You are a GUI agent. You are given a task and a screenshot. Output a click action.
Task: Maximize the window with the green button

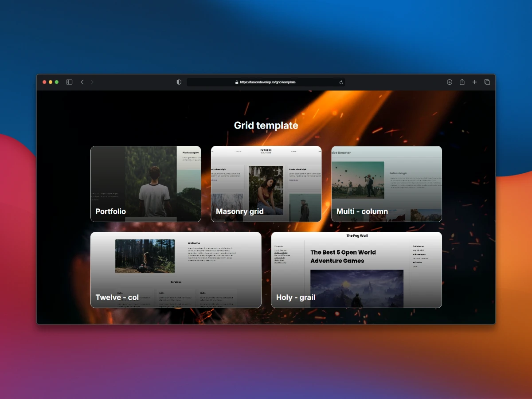pos(57,82)
